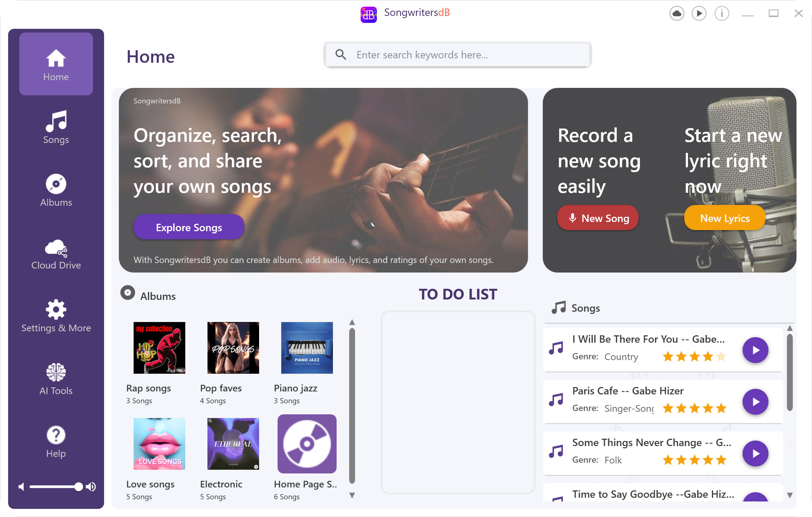Image resolution: width=812 pixels, height=517 pixels.
Task: Open the Love songs album cover
Action: coord(159,444)
